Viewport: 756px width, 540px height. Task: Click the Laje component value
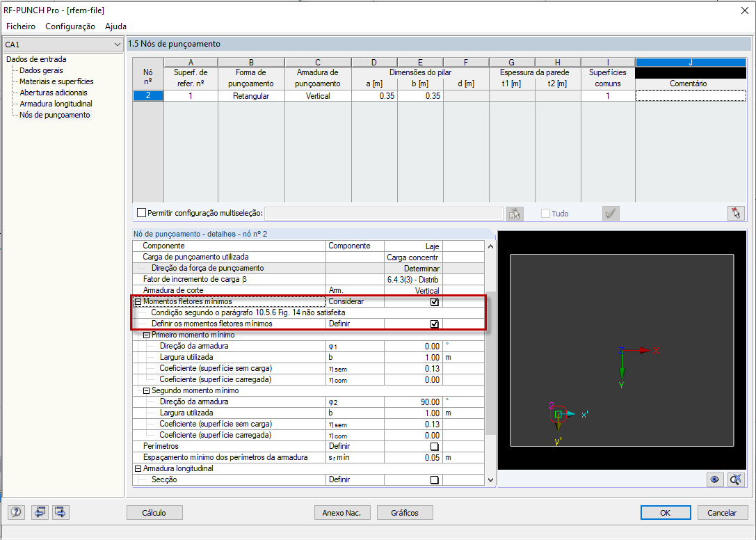(x=413, y=246)
